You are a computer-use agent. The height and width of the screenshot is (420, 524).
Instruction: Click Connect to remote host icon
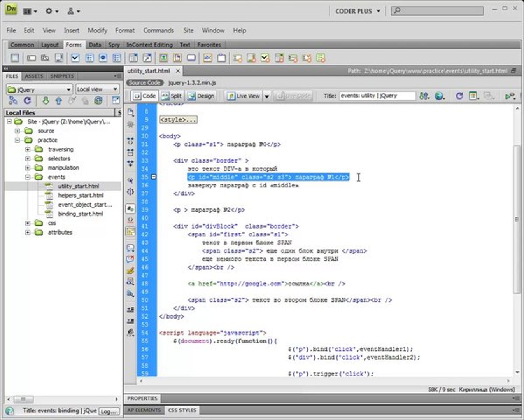click(13, 100)
